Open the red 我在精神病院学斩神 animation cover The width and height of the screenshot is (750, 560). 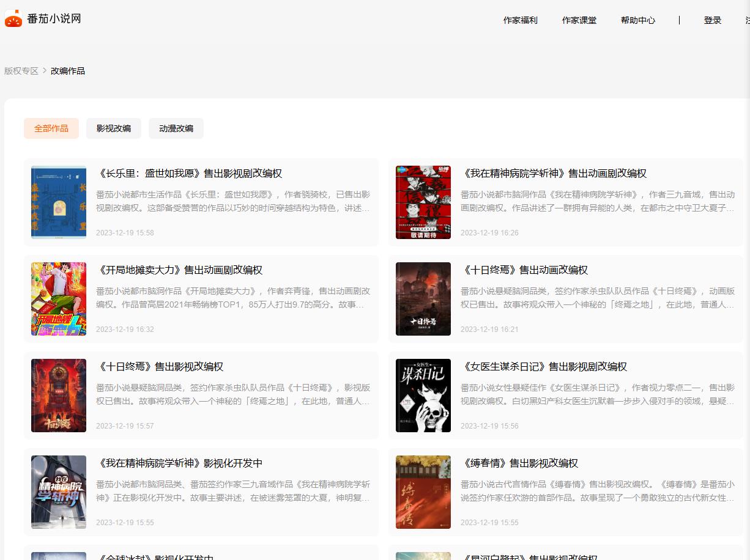point(423,202)
